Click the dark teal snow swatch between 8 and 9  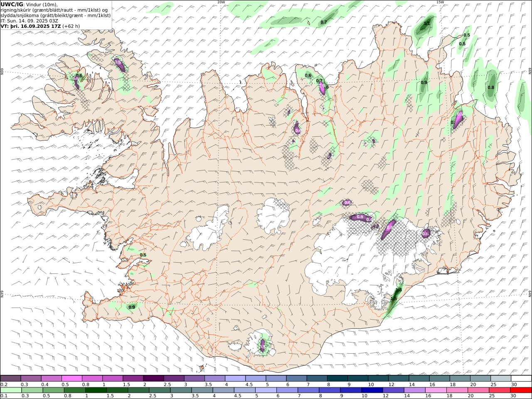337,379
